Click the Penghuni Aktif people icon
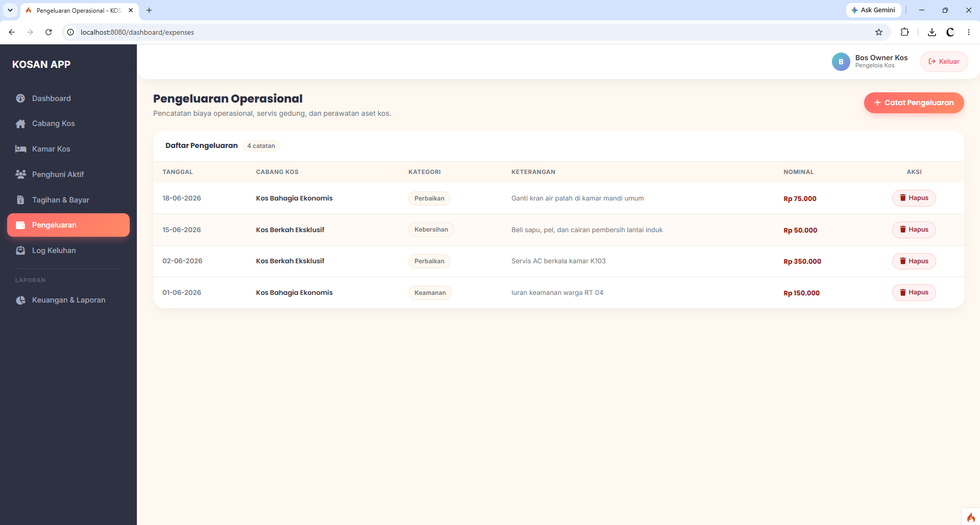 20,174
